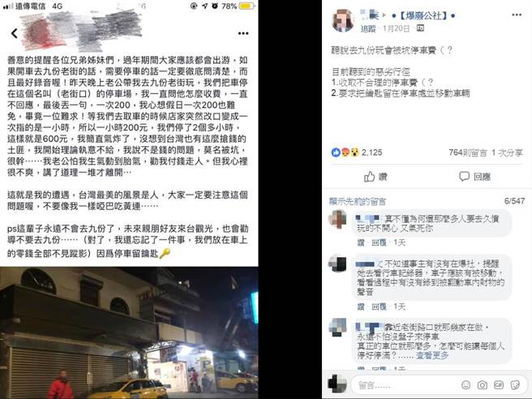Open emoji picker in comment box
The height and width of the screenshot is (399, 532).
[x=466, y=384]
